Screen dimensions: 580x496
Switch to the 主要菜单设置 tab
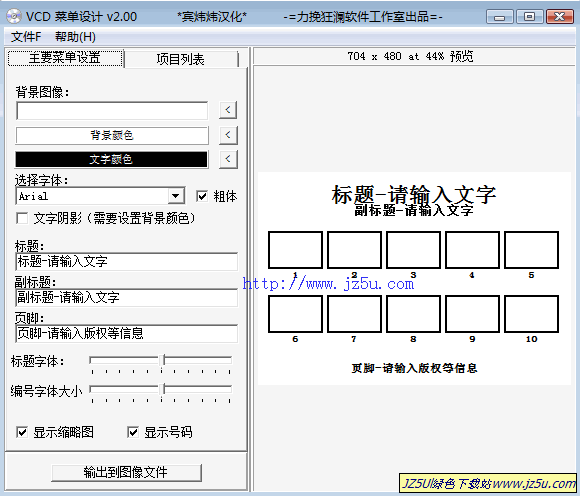(x=65, y=58)
